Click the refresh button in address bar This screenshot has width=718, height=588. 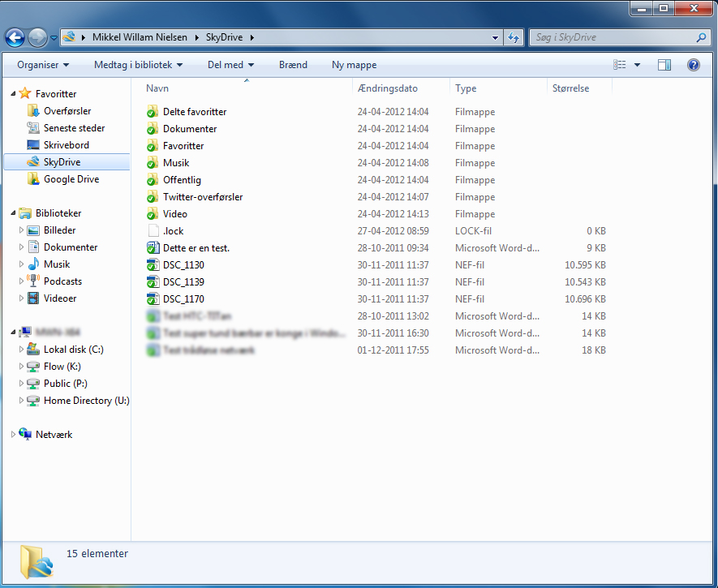coord(514,37)
